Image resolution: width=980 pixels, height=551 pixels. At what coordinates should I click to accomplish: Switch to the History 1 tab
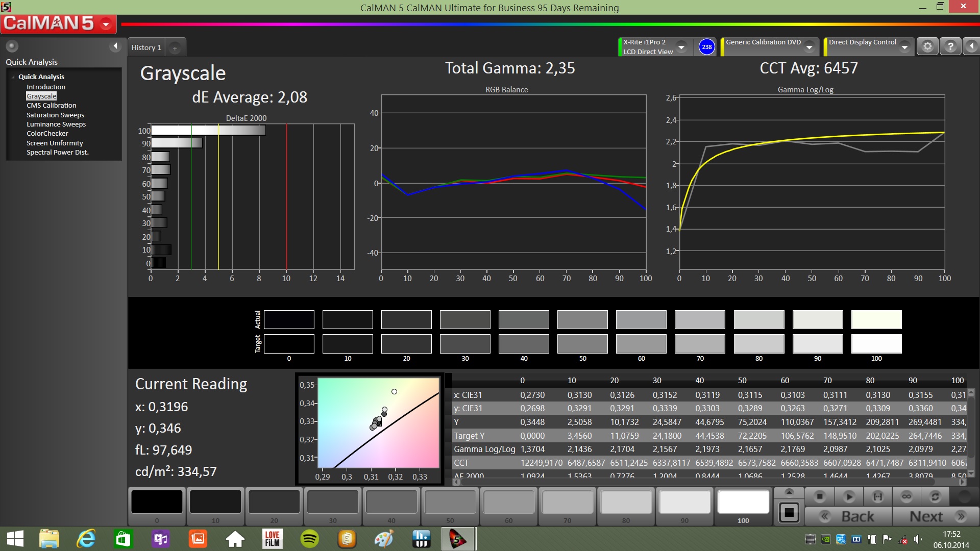(146, 47)
